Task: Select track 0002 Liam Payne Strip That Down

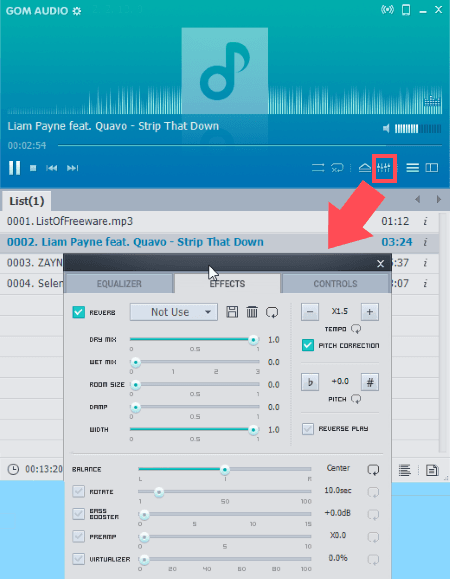Action: (x=219, y=242)
